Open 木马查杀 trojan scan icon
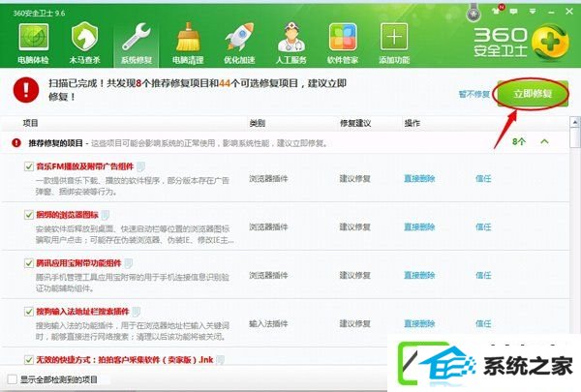This screenshot has width=581, height=392. point(85,39)
